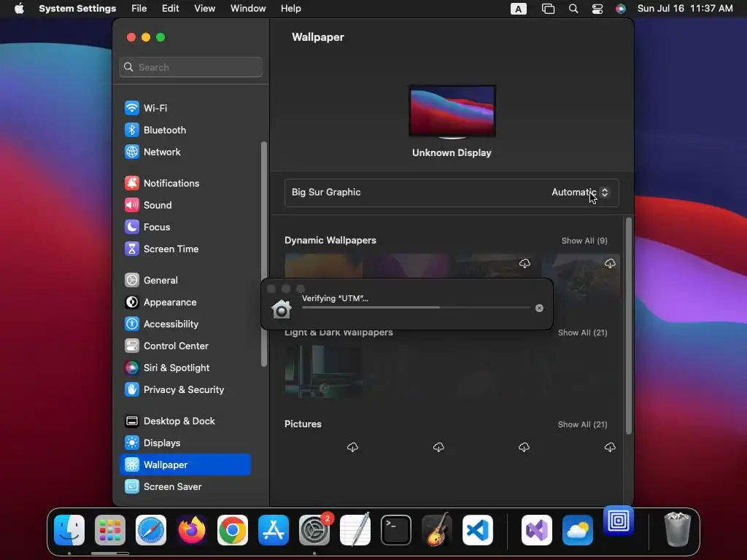Launch Google Chrome from the Dock
The image size is (747, 560).
click(233, 530)
